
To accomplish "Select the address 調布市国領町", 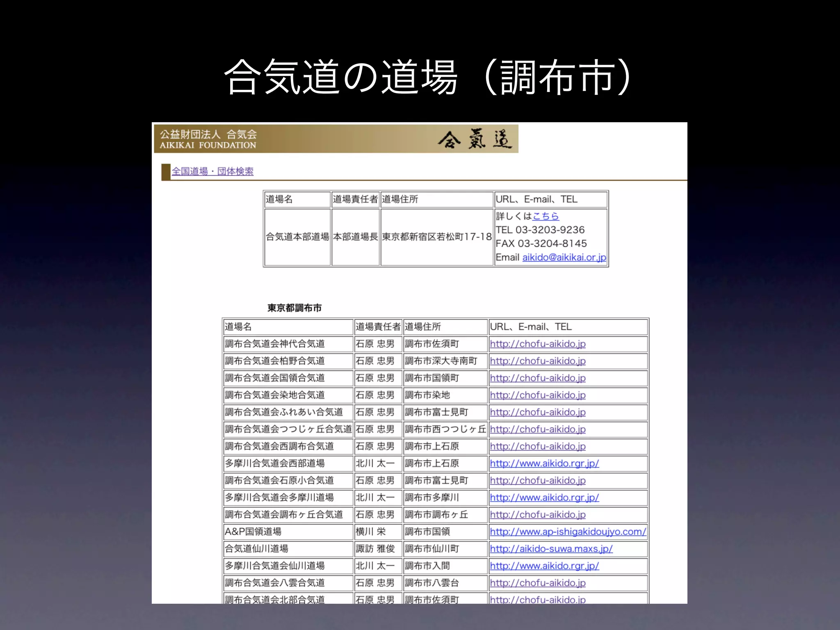I will [432, 378].
